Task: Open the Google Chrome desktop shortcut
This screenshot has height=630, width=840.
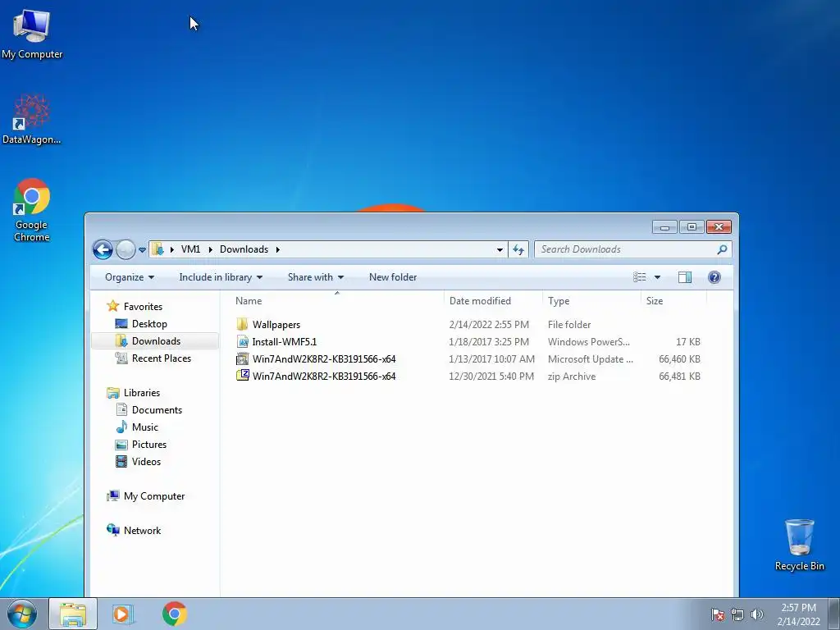Action: pos(32,209)
